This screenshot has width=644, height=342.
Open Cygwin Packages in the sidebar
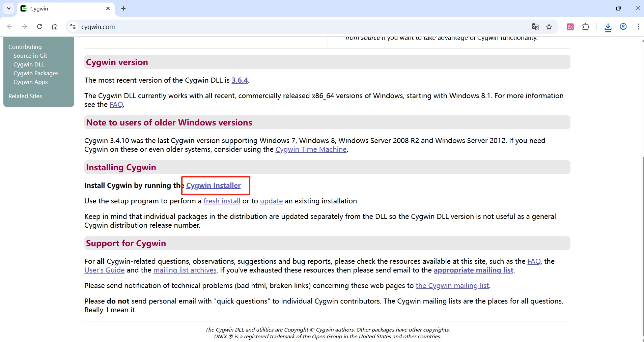[x=36, y=73]
